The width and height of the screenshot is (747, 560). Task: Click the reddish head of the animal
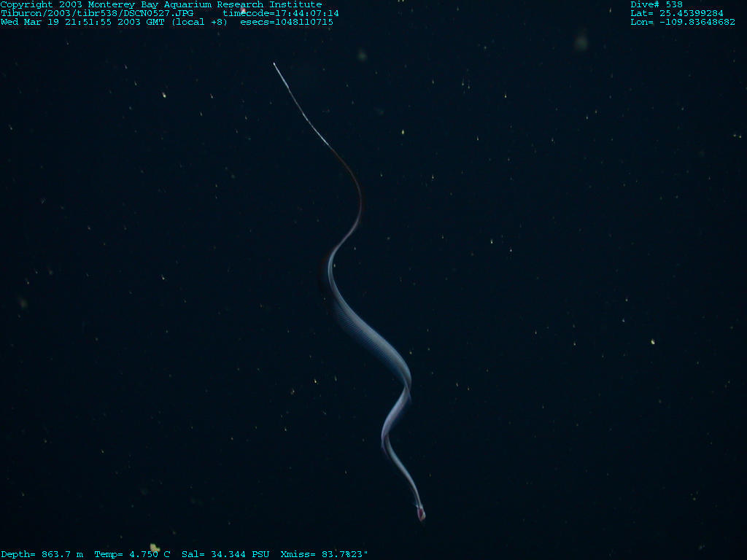click(x=421, y=514)
